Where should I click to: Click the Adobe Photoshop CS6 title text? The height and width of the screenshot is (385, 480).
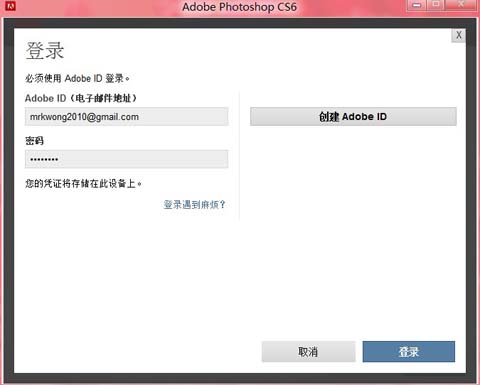tap(239, 7)
